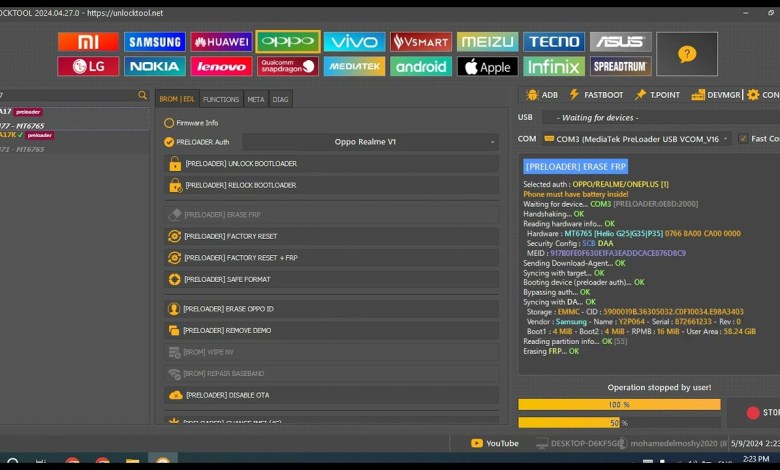This screenshot has height=470, width=780.
Task: Select the Android logo tile
Action: tap(421, 66)
